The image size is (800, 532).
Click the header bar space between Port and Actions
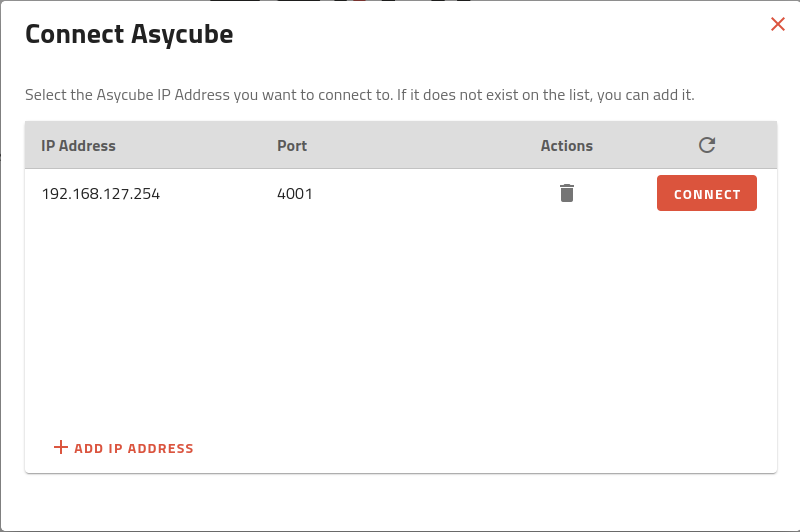pos(420,146)
